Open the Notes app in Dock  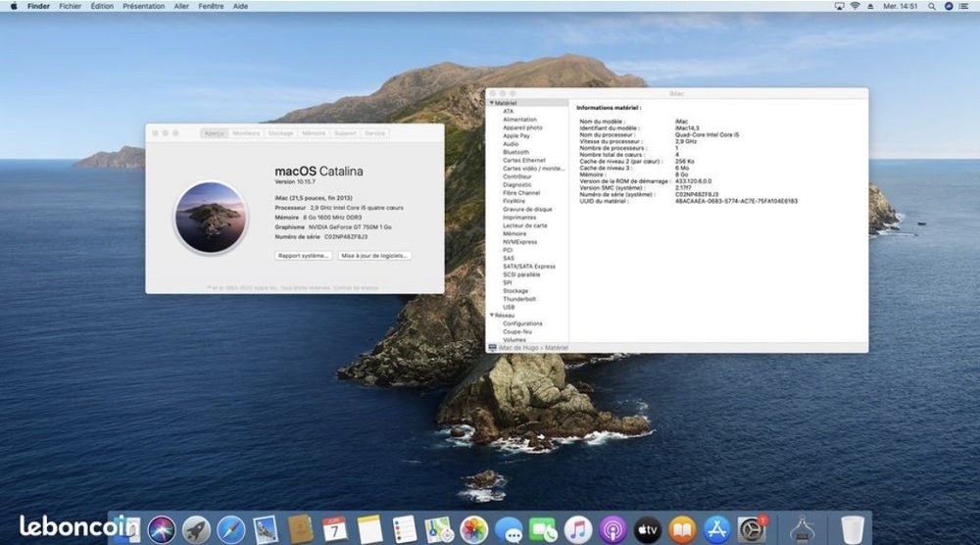pos(370,530)
